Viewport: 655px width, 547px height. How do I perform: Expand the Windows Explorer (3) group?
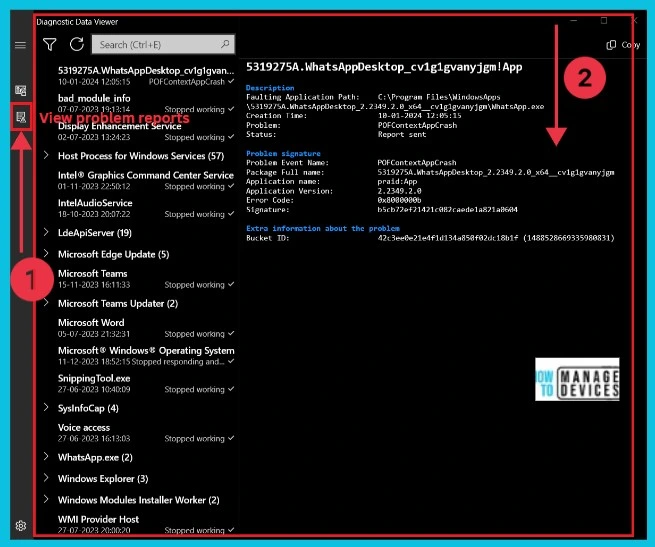tap(46, 478)
